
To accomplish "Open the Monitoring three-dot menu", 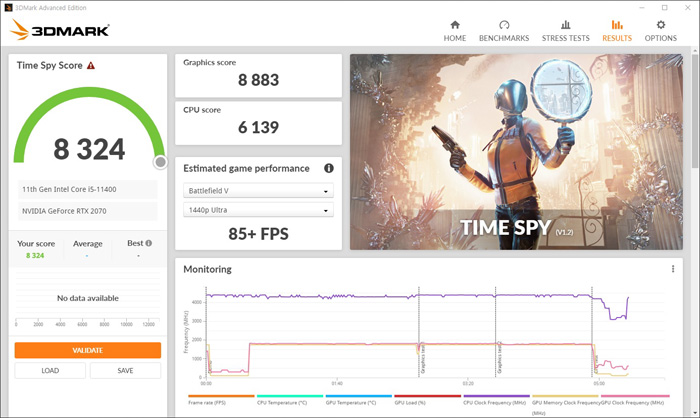I will (673, 269).
